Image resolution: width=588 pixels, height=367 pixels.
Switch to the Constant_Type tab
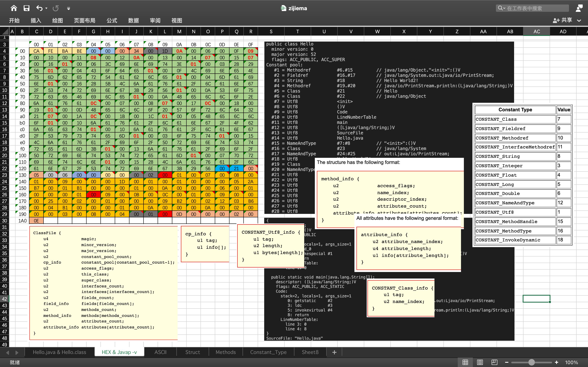pyautogui.click(x=269, y=352)
